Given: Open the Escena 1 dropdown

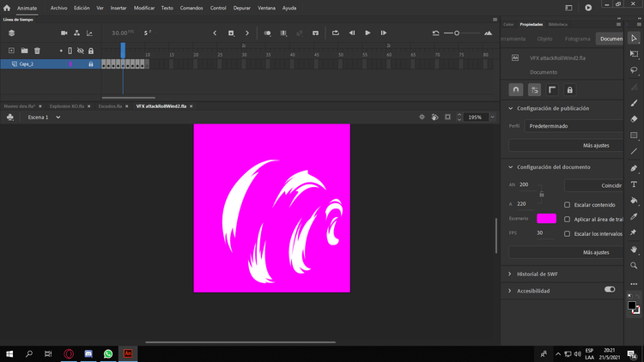Looking at the screenshot, I should click(x=44, y=118).
